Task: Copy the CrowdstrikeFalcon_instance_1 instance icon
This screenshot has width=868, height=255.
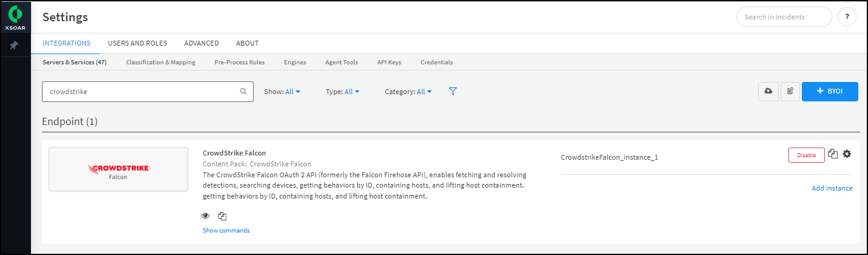Action: pos(833,154)
